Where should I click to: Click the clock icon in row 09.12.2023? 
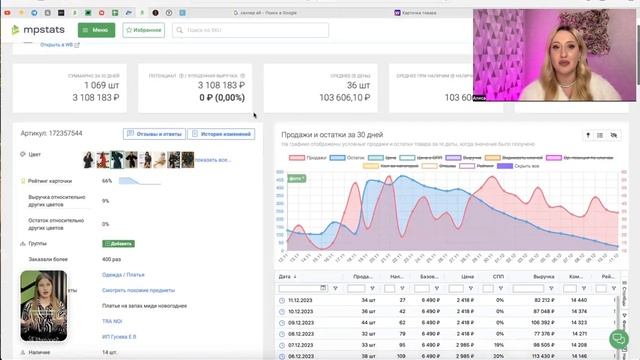(282, 323)
